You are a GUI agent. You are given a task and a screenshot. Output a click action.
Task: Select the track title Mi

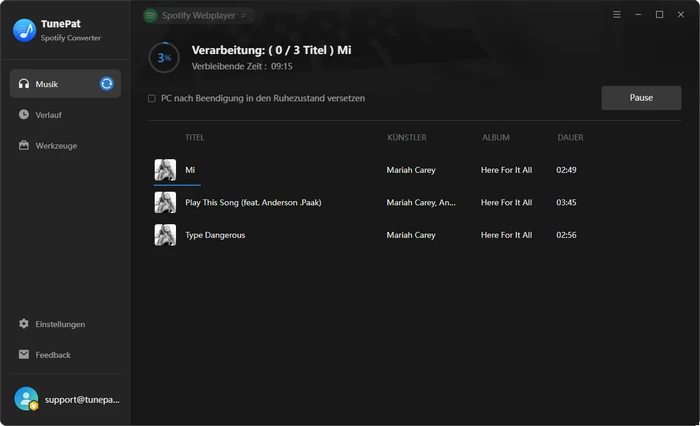coord(190,170)
